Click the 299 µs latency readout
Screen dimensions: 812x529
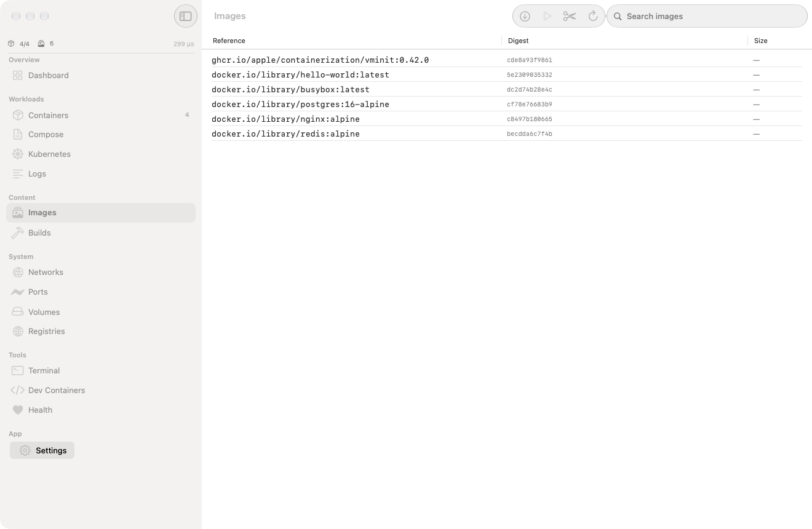pyautogui.click(x=183, y=44)
